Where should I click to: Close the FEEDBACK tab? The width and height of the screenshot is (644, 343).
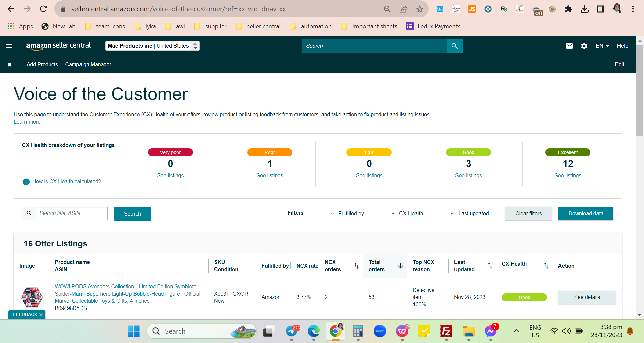[41, 315]
